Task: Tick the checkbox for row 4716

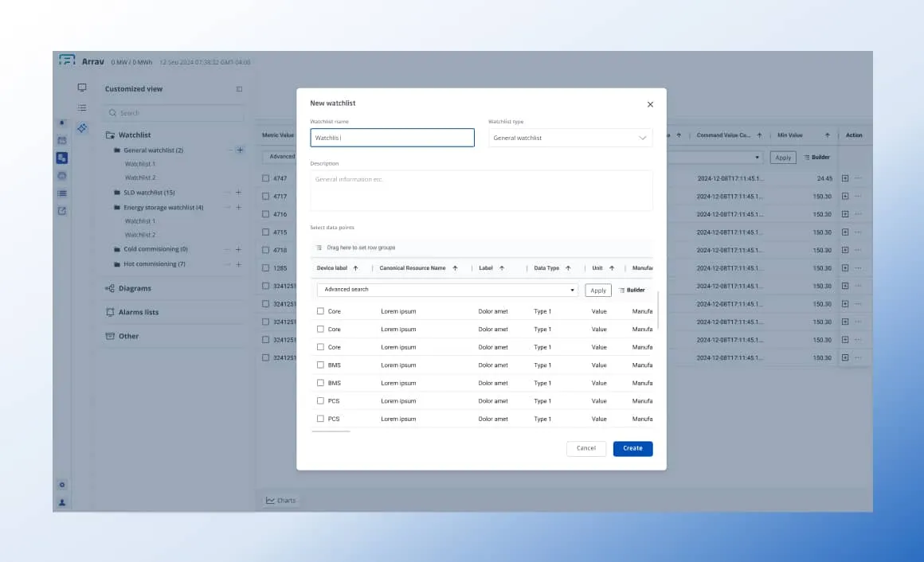Action: click(x=266, y=214)
